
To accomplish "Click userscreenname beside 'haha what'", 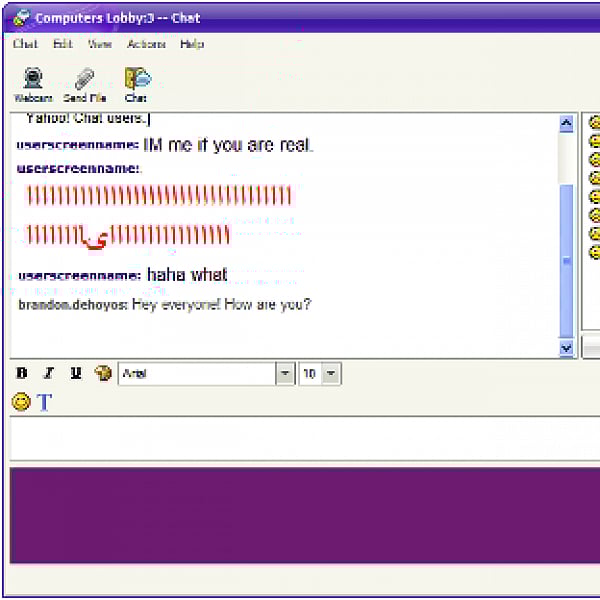I will [79, 275].
